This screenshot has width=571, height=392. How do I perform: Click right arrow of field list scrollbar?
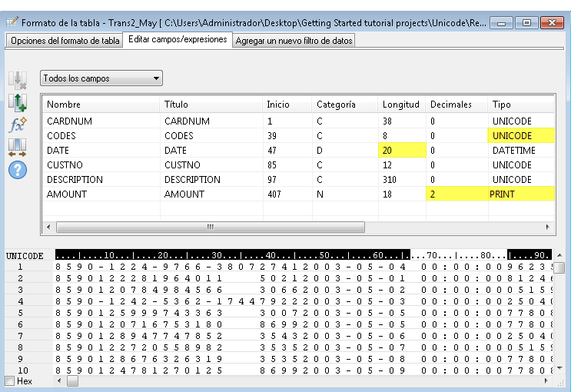coord(549,228)
